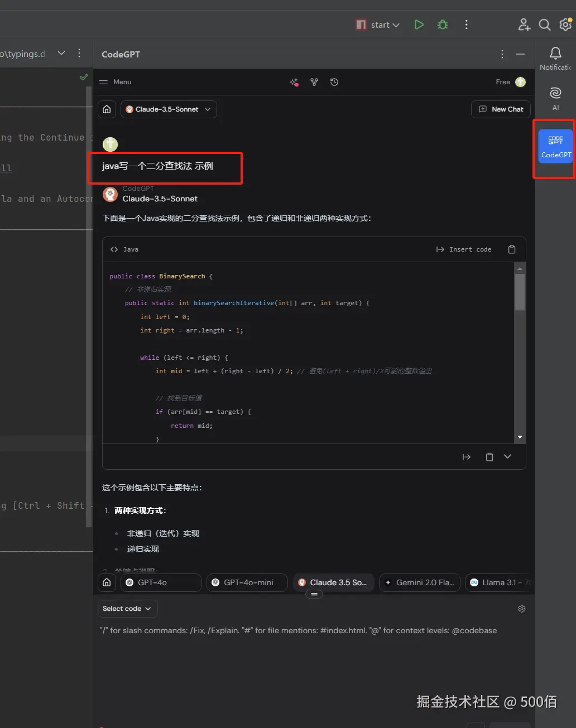Copy the Java code block from its header
This screenshot has height=728, width=576.
click(x=512, y=249)
